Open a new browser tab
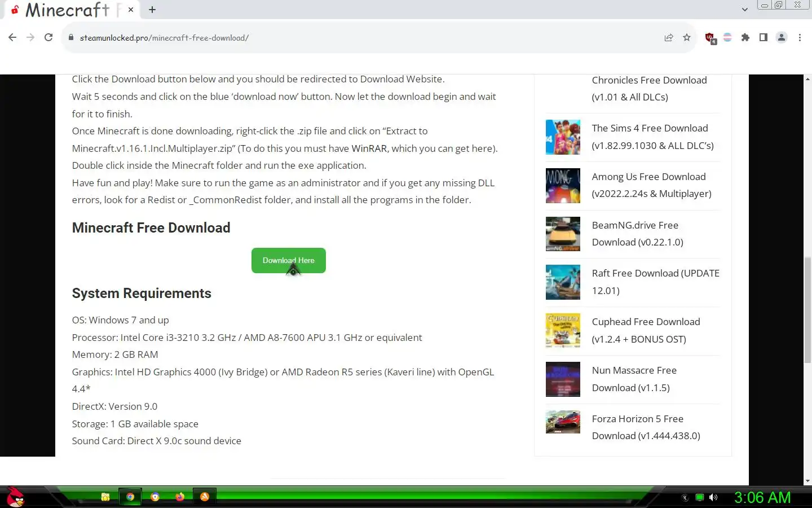The image size is (812, 508). pos(152,10)
